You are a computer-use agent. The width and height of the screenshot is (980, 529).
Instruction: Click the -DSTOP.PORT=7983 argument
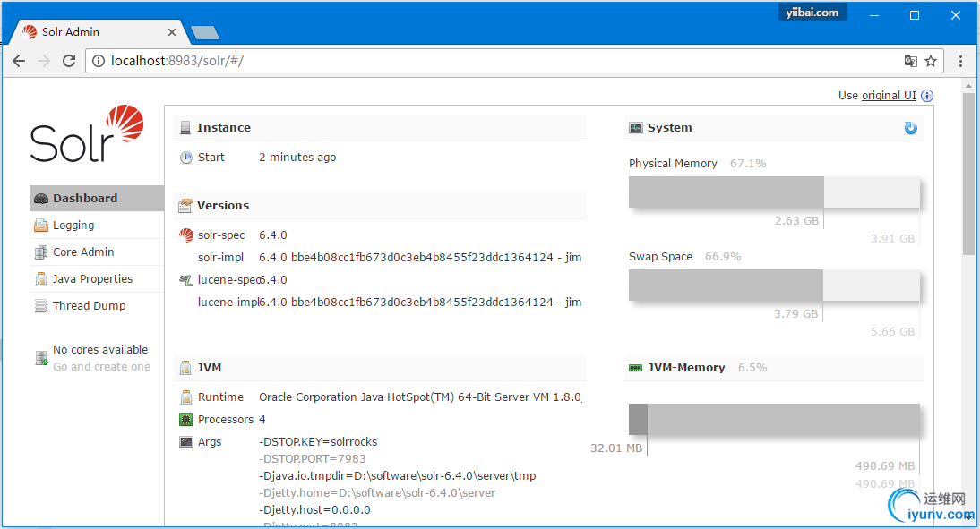point(313,459)
